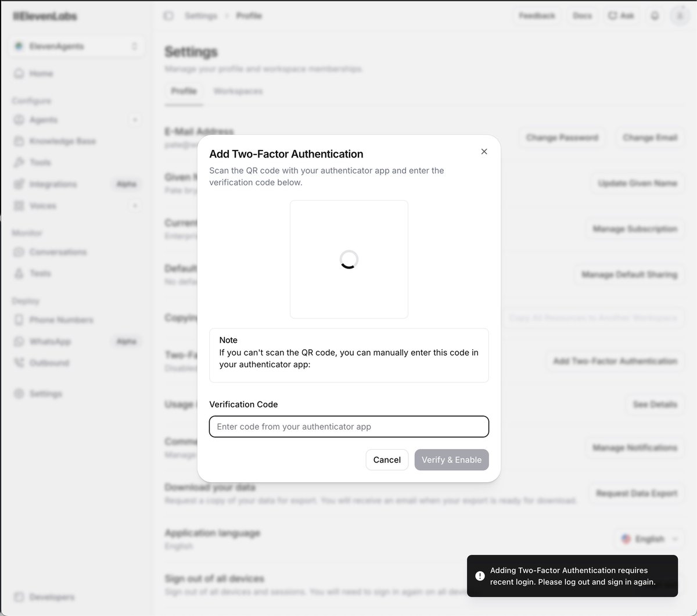Click the Tests sidebar icon
697x616 pixels.
pyautogui.click(x=19, y=273)
